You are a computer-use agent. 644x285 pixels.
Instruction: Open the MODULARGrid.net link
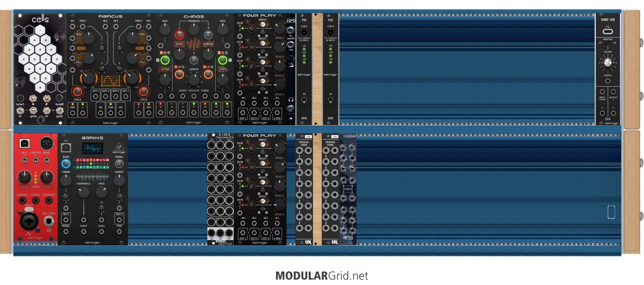pyautogui.click(x=322, y=276)
